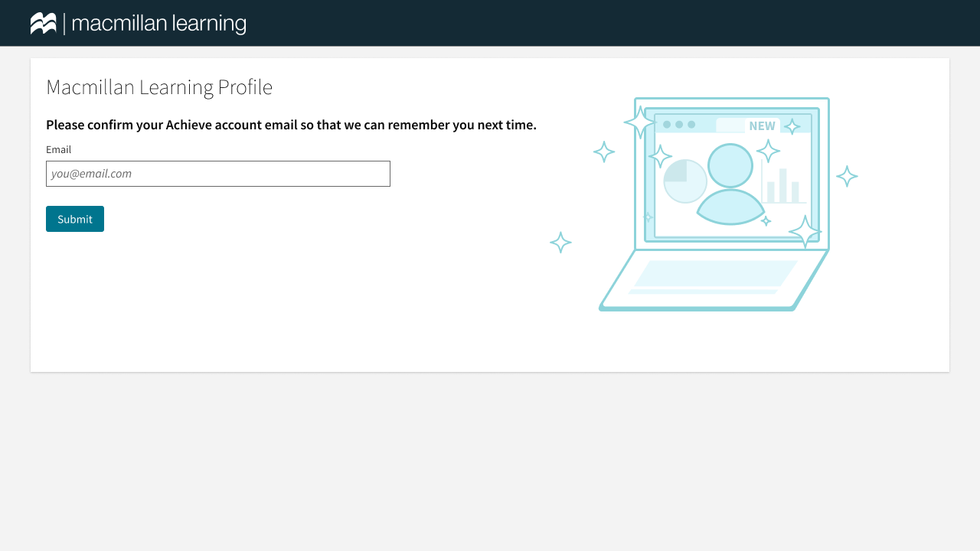Screen dimensions: 980x551
Task: Click the Email field label
Action: pyautogui.click(x=58, y=149)
